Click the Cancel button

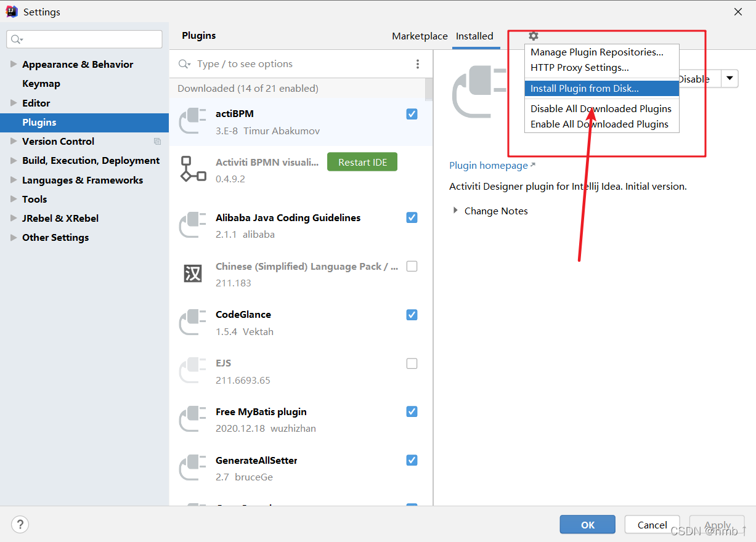tap(652, 525)
